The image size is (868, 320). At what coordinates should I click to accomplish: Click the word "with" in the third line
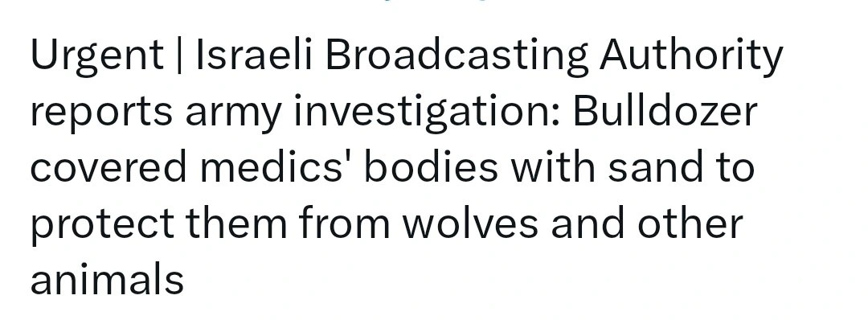(553, 166)
